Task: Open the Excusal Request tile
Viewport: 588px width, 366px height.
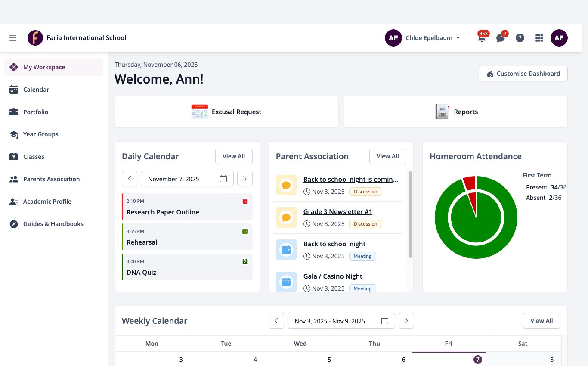Action: point(226,112)
